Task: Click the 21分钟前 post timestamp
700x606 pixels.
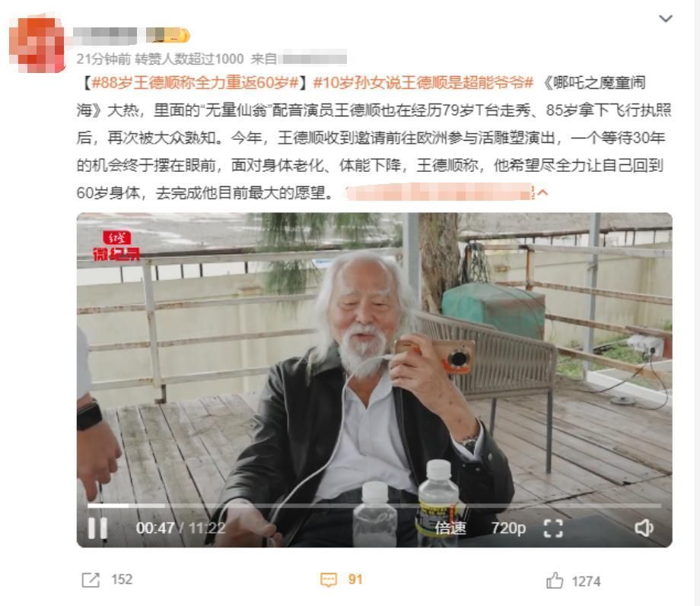Action: (x=103, y=59)
